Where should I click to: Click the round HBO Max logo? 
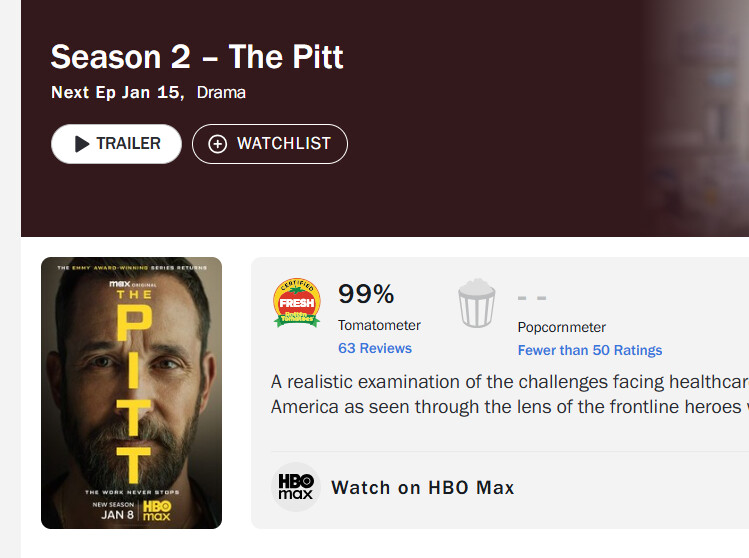tap(296, 488)
